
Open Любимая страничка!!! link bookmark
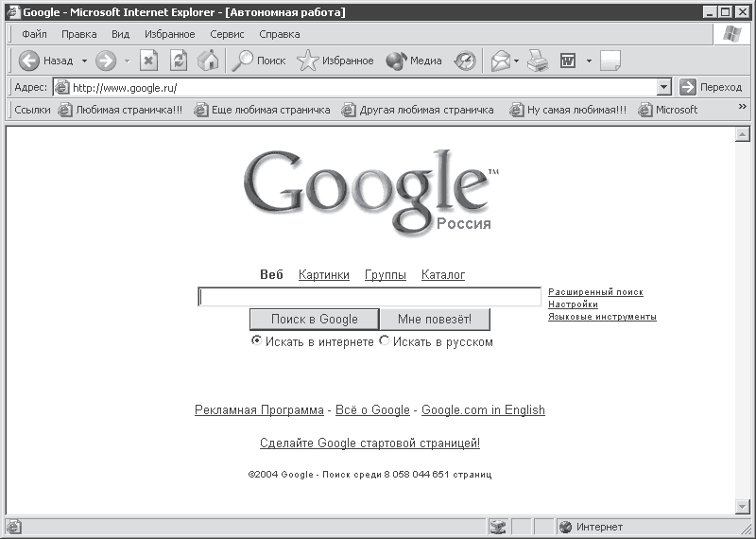pos(120,110)
